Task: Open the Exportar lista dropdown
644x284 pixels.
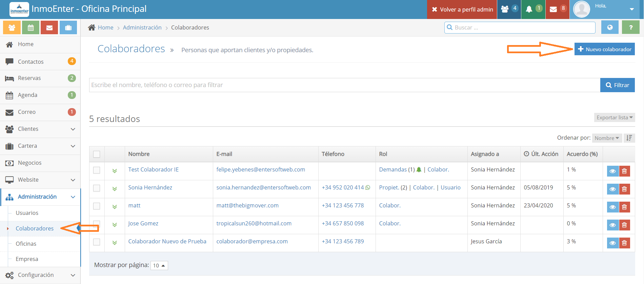Action: click(615, 117)
